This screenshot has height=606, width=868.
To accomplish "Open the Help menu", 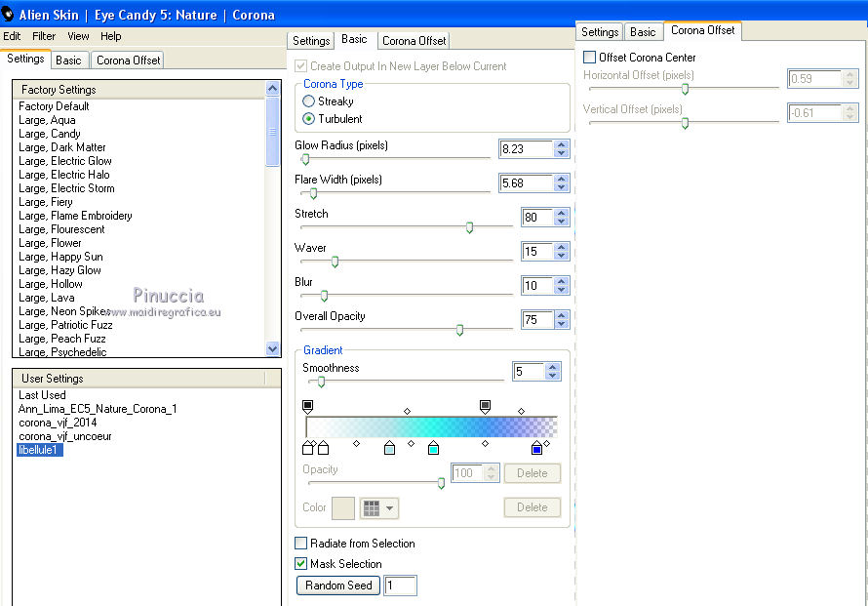I will coord(111,36).
